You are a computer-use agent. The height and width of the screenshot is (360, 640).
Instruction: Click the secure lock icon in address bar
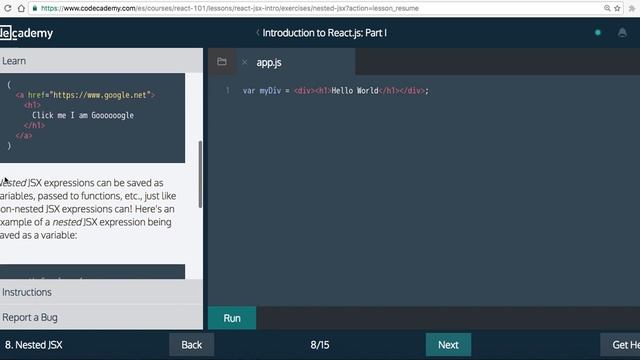[x=35, y=8]
